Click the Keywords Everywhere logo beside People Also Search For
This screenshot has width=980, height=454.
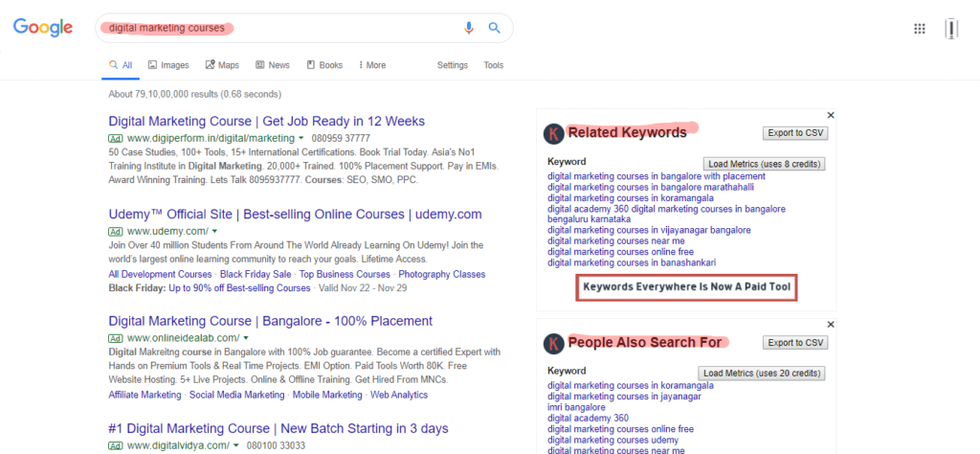tap(553, 343)
